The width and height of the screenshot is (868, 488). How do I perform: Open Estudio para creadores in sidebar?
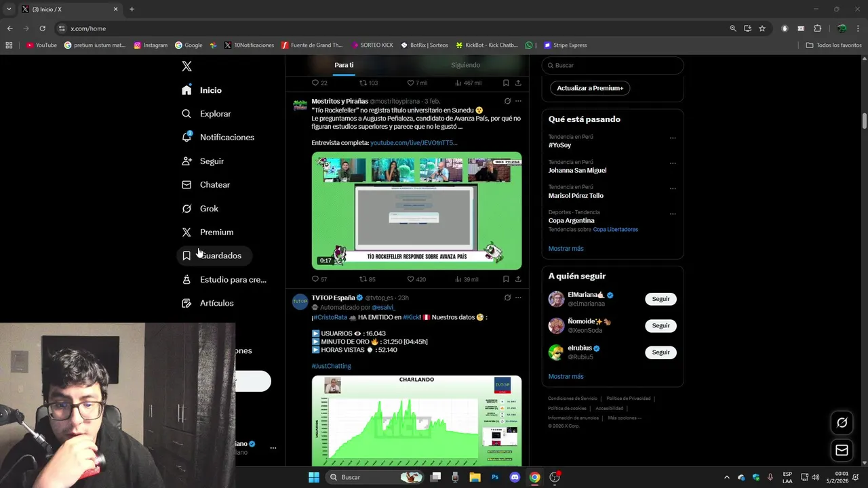click(224, 279)
